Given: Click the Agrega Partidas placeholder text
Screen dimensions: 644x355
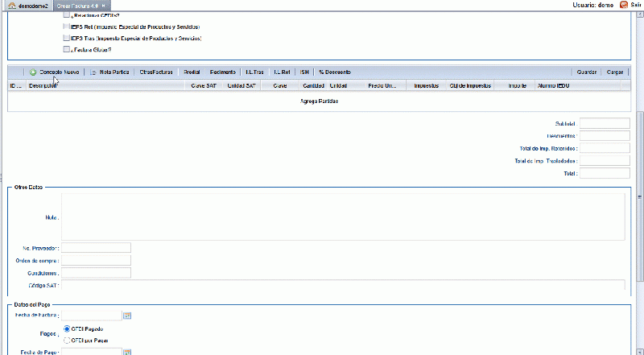Looking at the screenshot, I should pyautogui.click(x=319, y=101).
